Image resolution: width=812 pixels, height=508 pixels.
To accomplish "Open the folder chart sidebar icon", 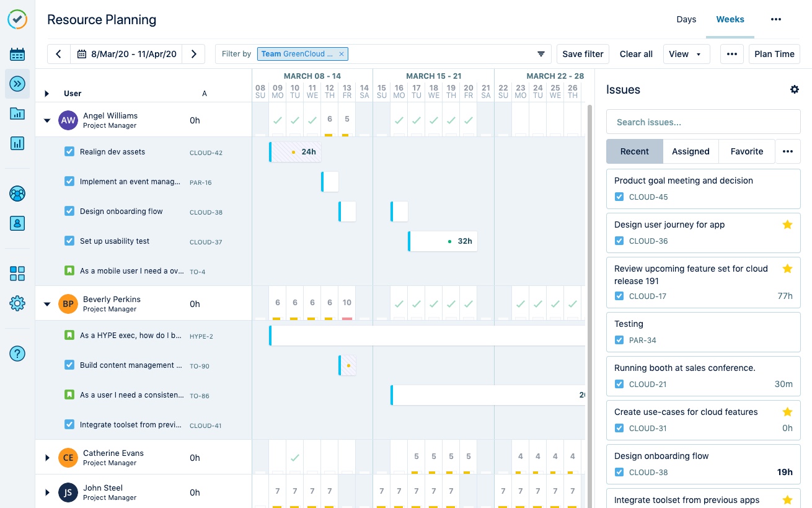I will [17, 114].
